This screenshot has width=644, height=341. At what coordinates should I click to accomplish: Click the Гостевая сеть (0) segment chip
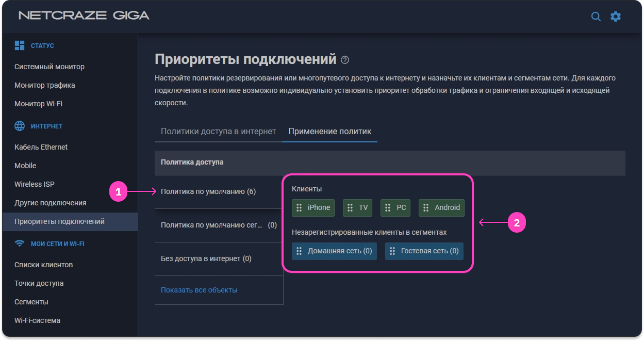(424, 251)
